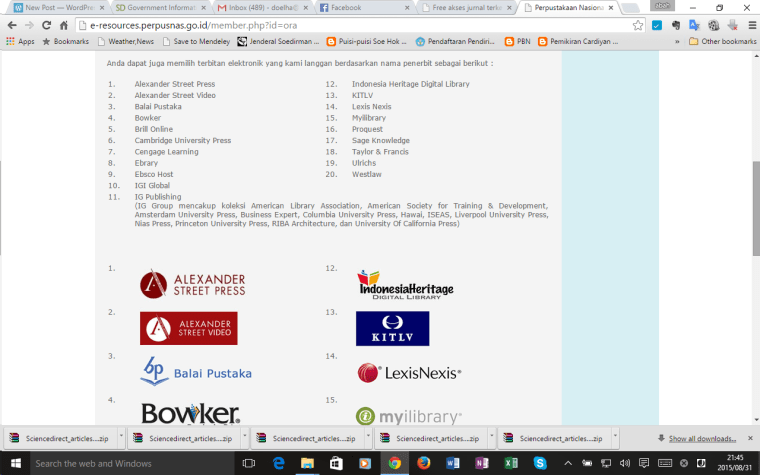760x475 pixels.
Task: Open the Cambridge University Press link
Action: [183, 141]
